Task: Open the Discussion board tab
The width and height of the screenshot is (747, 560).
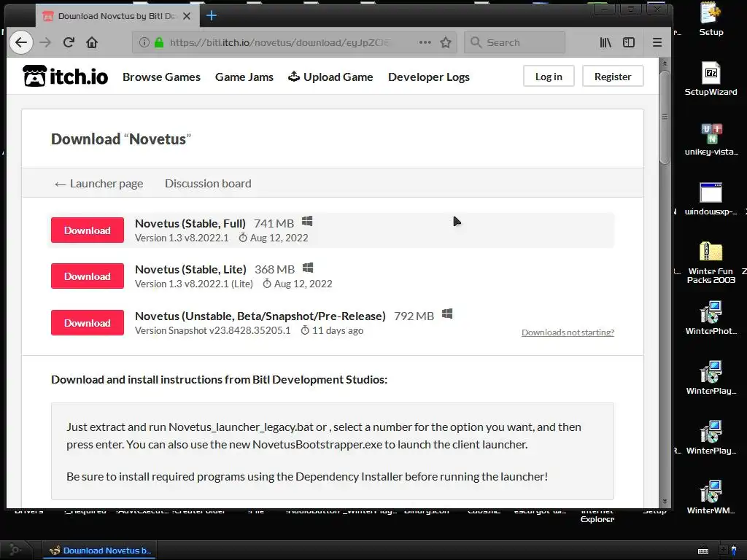Action: pyautogui.click(x=208, y=183)
